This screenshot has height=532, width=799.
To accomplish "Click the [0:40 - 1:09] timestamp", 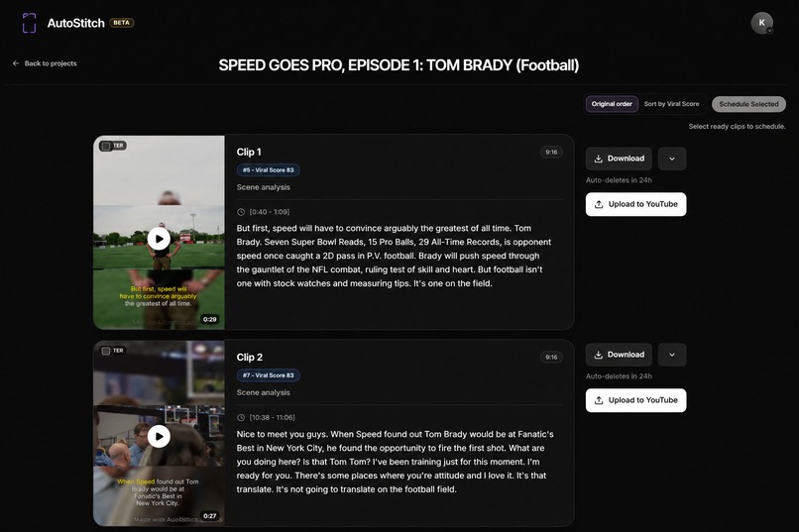I will (x=270, y=212).
